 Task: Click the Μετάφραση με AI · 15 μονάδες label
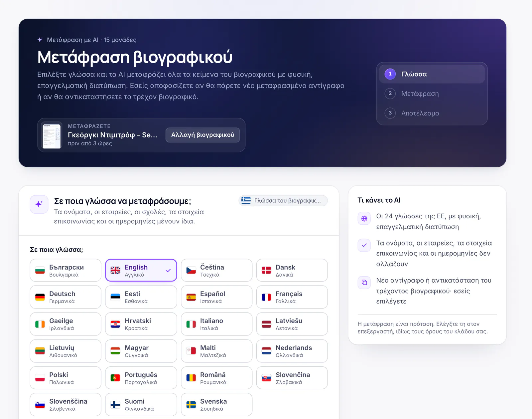point(91,40)
